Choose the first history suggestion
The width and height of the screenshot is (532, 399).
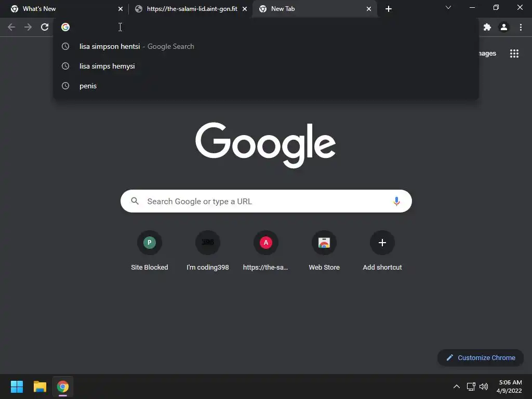(x=266, y=46)
